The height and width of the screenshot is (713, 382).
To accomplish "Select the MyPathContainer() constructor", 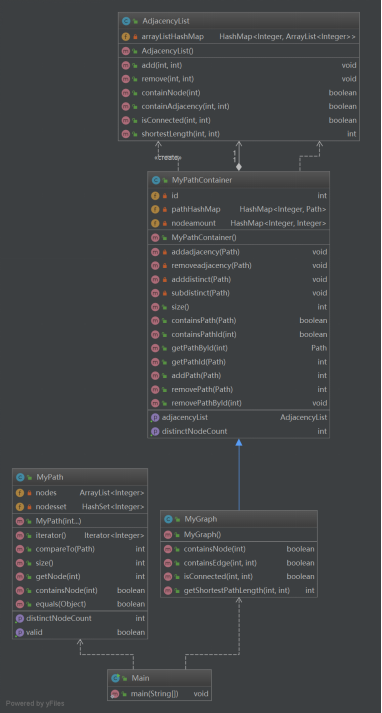I will (238, 237).
